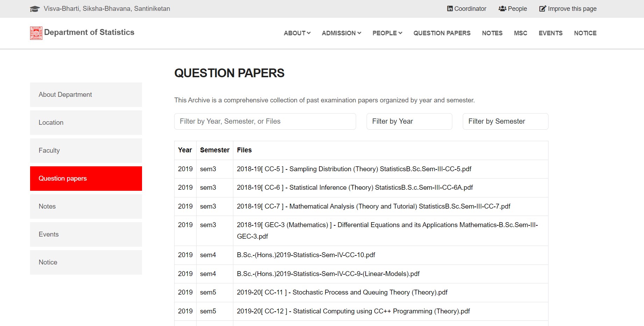The image size is (644, 326).
Task: Click the Department of Statistics logo
Action: pos(36,33)
